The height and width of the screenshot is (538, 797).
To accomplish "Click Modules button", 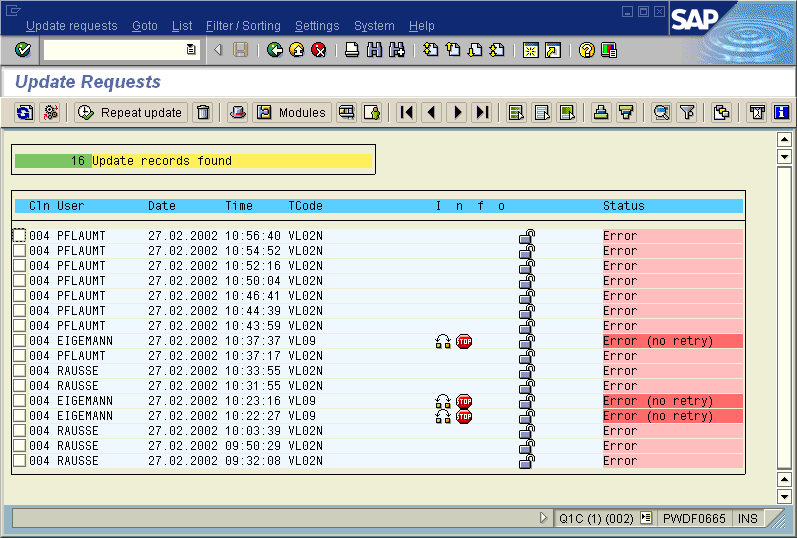I will (292, 112).
